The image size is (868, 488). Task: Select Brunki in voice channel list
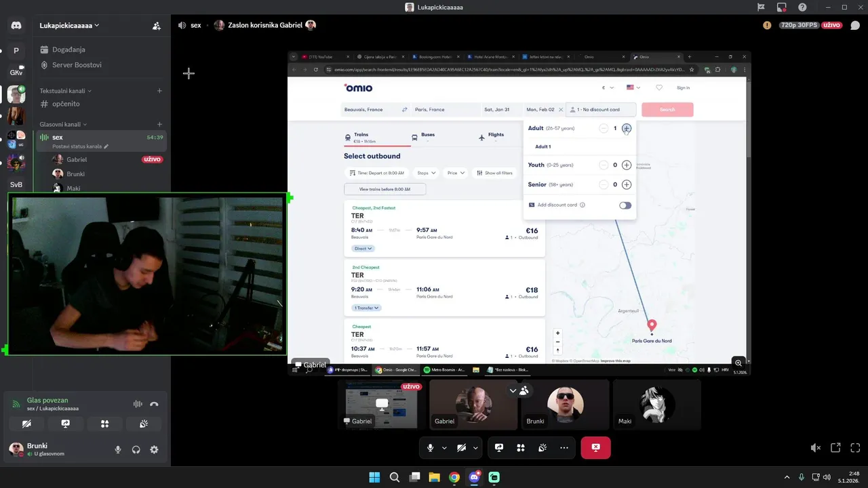coord(107,174)
